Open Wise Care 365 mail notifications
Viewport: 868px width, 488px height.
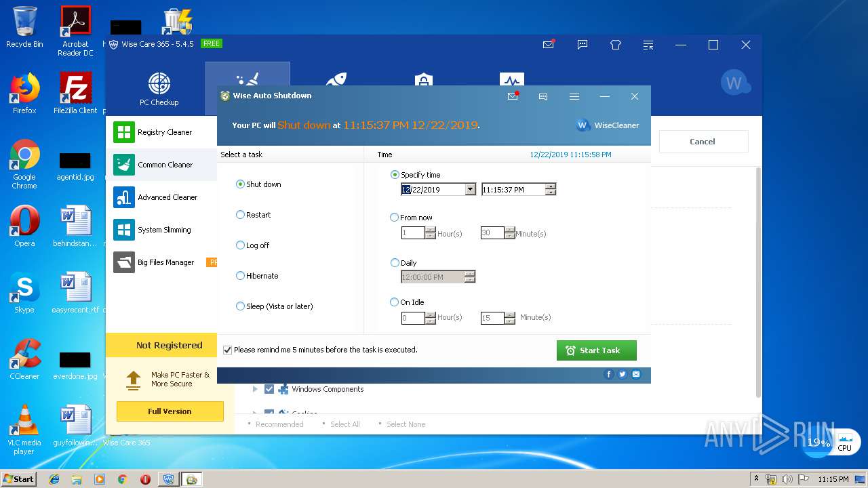(x=549, y=45)
